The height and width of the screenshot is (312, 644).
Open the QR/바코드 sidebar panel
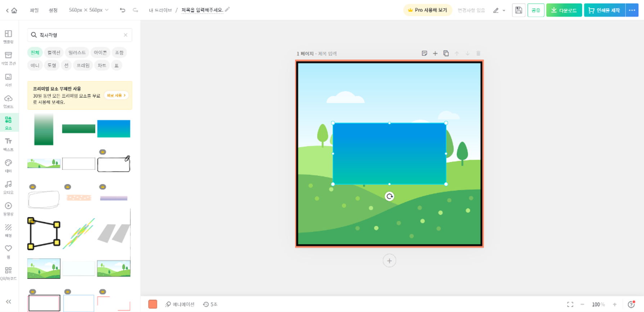[8, 273]
